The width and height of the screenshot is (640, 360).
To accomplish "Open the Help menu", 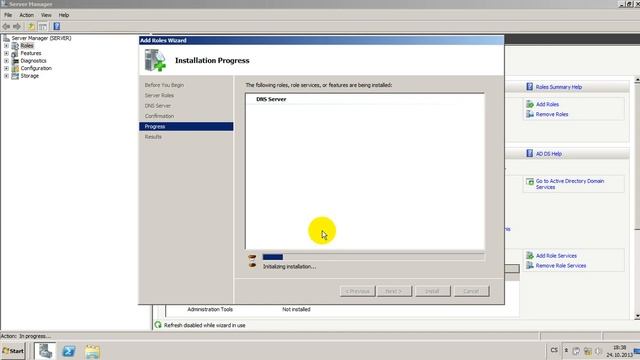I will pyautogui.click(x=64, y=15).
